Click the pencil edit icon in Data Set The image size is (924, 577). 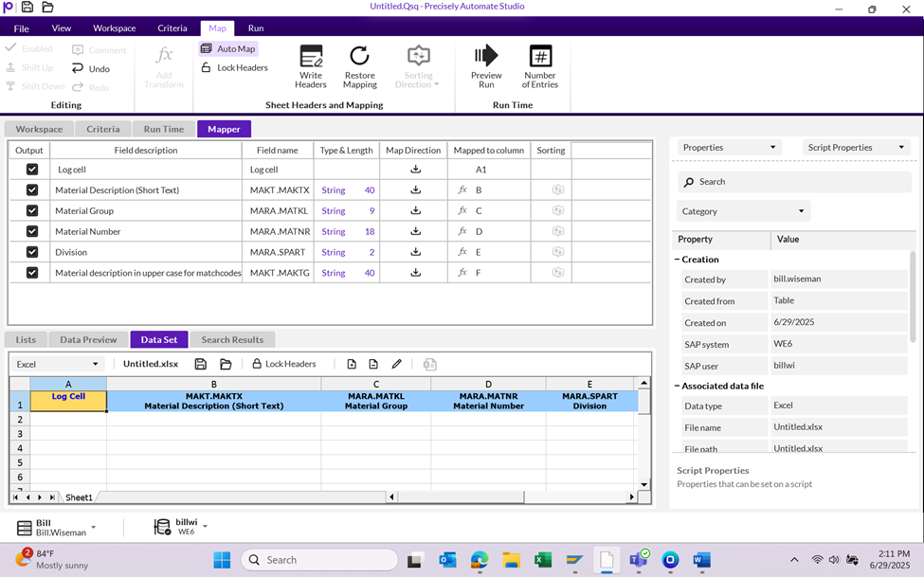tap(396, 364)
